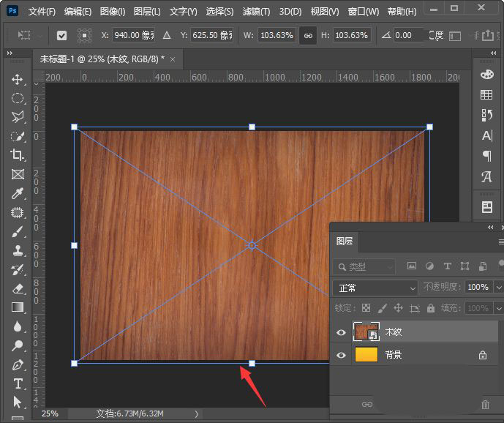The image size is (504, 423).
Task: Open the 编辑(E) menu
Action: pyautogui.click(x=78, y=12)
